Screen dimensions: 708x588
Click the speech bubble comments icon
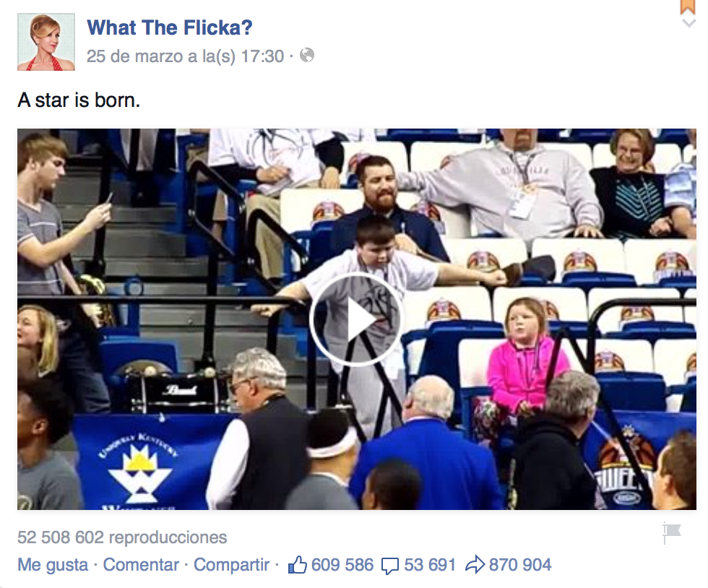pos(389,566)
